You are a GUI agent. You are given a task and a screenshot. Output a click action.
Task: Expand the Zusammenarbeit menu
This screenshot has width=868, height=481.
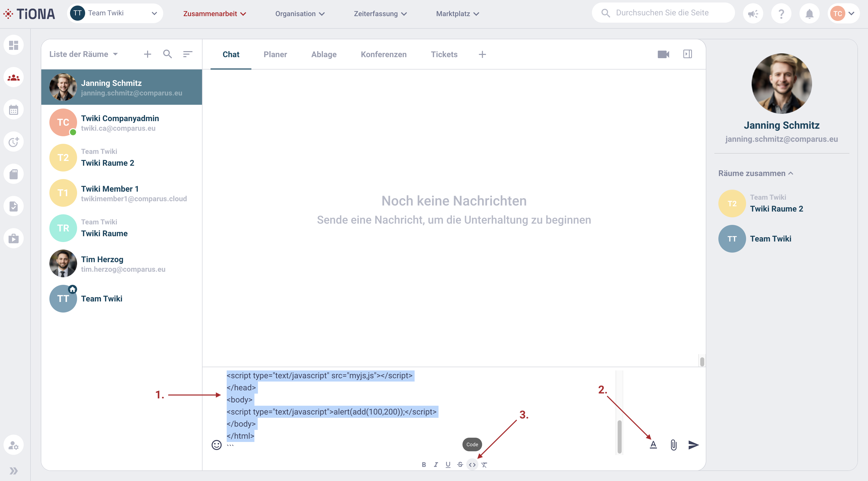[x=215, y=14]
